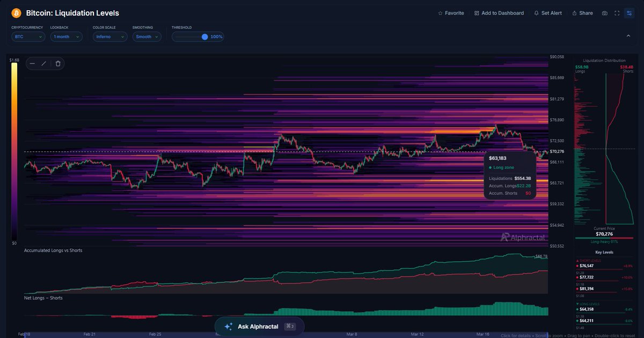The width and height of the screenshot is (644, 338).
Task: Click the Bitcoin logo icon
Action: coord(16,13)
